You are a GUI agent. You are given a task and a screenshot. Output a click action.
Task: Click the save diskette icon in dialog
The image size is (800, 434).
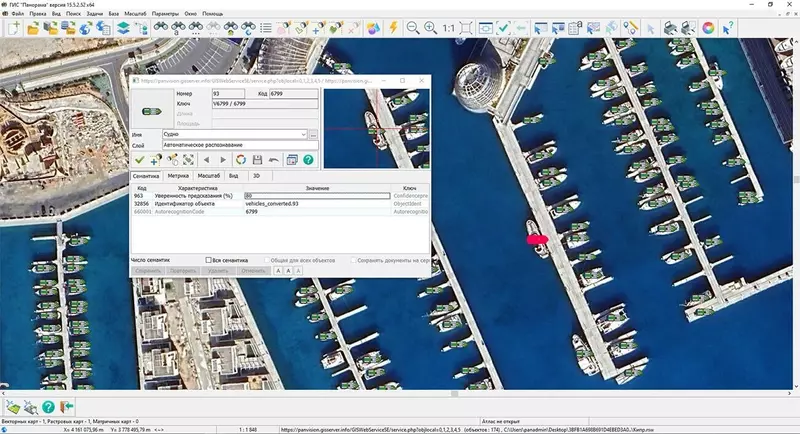tap(257, 160)
